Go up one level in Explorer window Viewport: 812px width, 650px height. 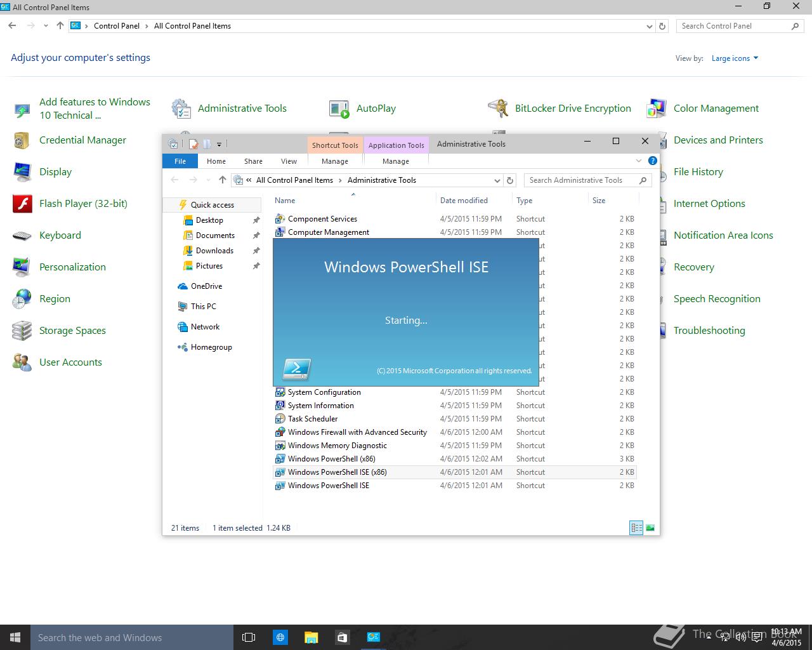[222, 180]
